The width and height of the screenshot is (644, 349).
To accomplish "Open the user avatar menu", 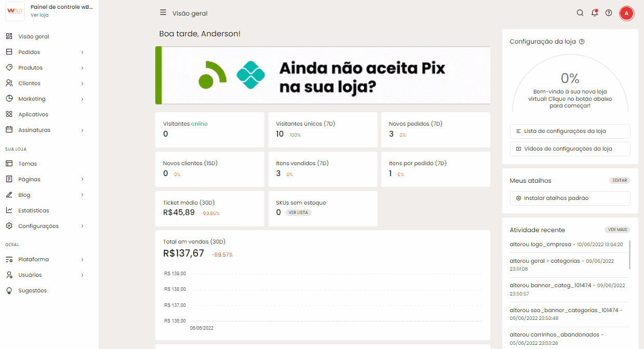I will [x=626, y=13].
